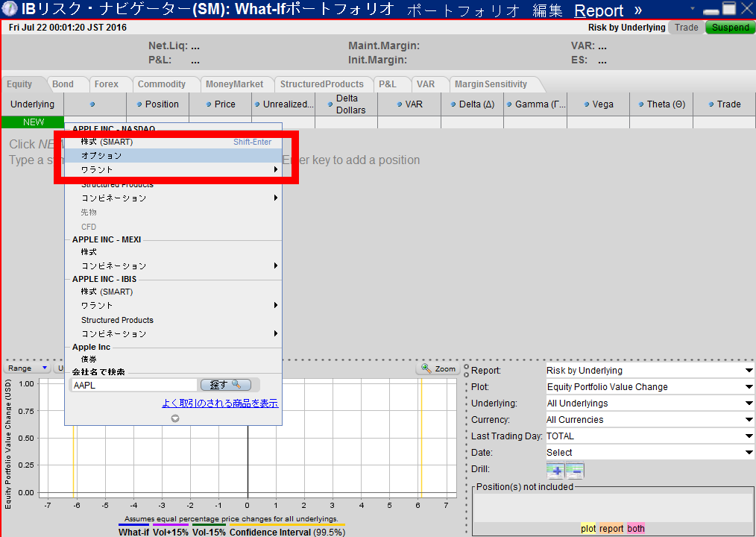The image size is (756, 537).
Task: Click the Confidence Interval (99.5%) legend label
Action: click(287, 532)
